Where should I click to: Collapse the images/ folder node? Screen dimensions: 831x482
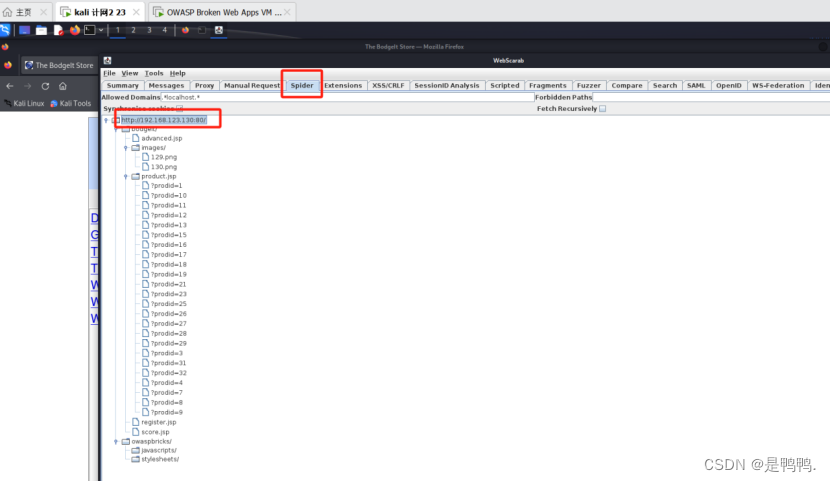point(126,148)
